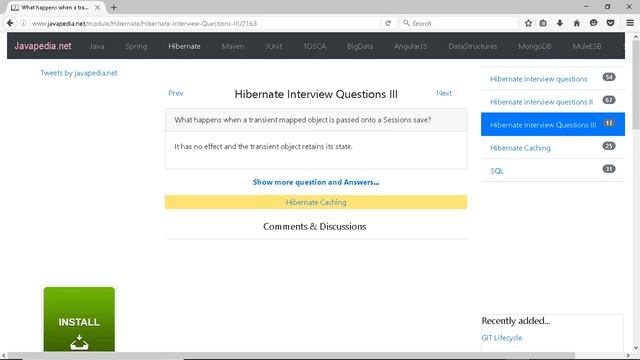640x360 pixels.
Task: Reload the page with the refresh icon
Action: tap(388, 23)
